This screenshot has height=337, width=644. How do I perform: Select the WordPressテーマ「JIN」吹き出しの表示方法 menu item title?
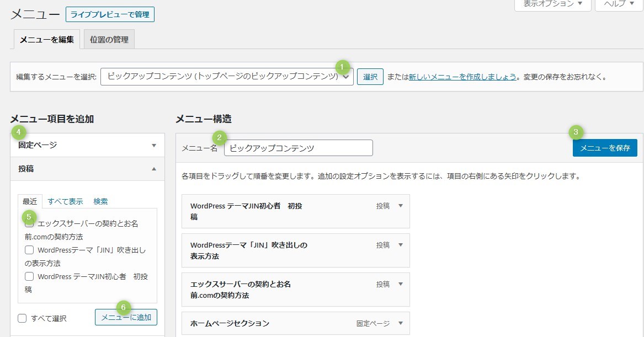click(249, 250)
